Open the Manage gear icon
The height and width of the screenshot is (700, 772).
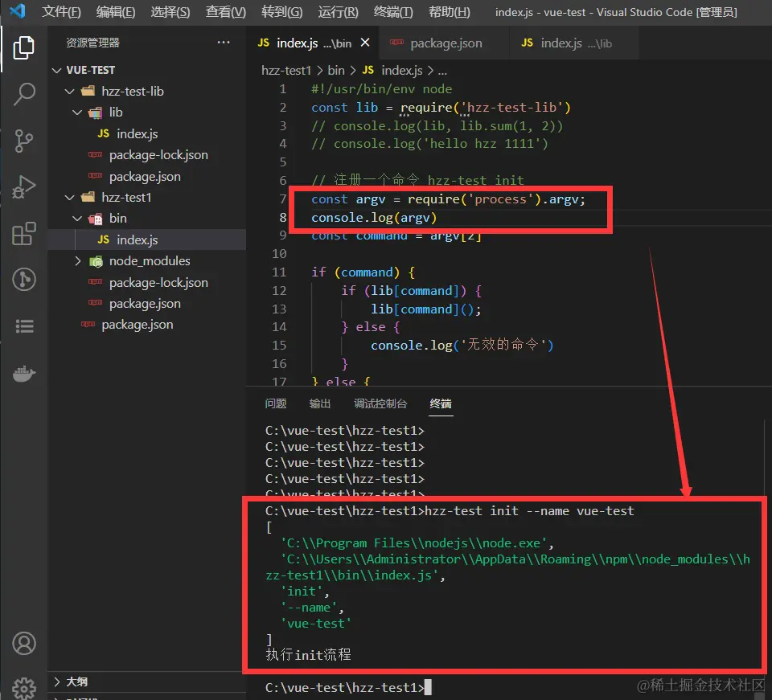tap(23, 688)
